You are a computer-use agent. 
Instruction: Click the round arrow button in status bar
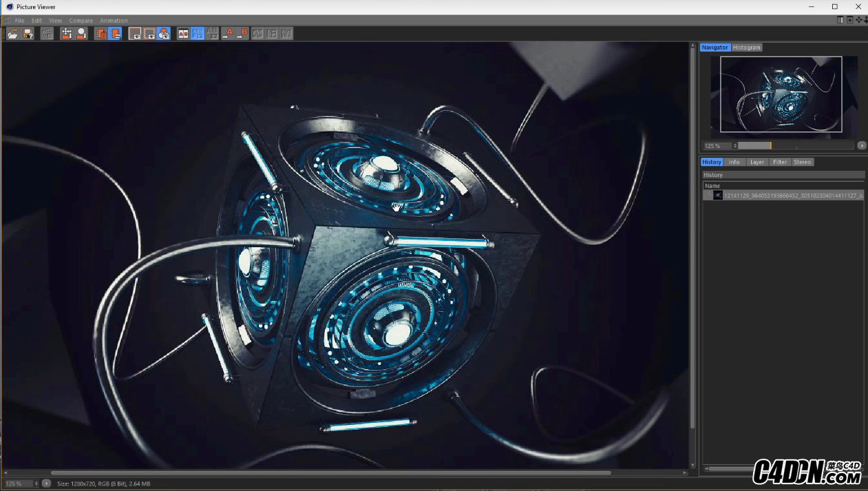tap(47, 483)
